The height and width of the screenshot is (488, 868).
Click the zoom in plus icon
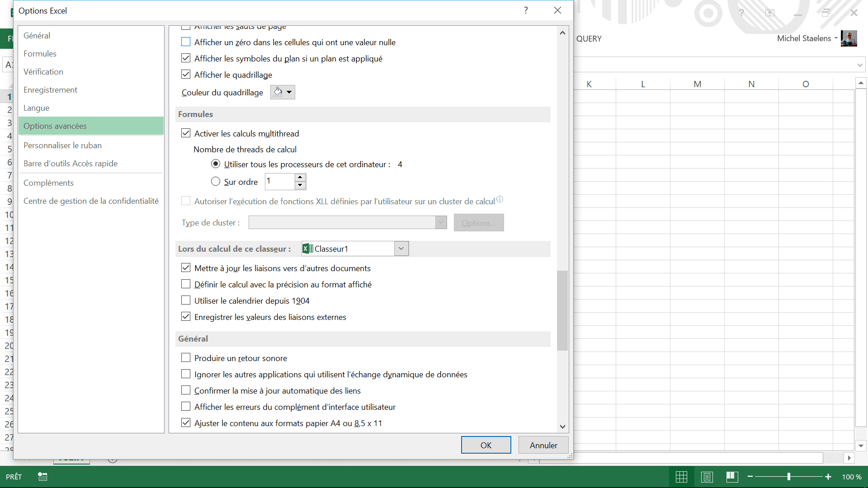click(x=828, y=477)
